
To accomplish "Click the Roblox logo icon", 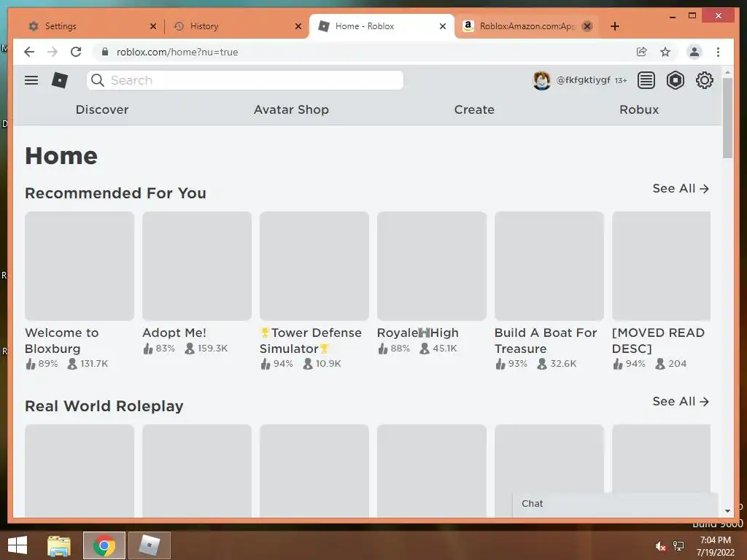I will click(60, 80).
